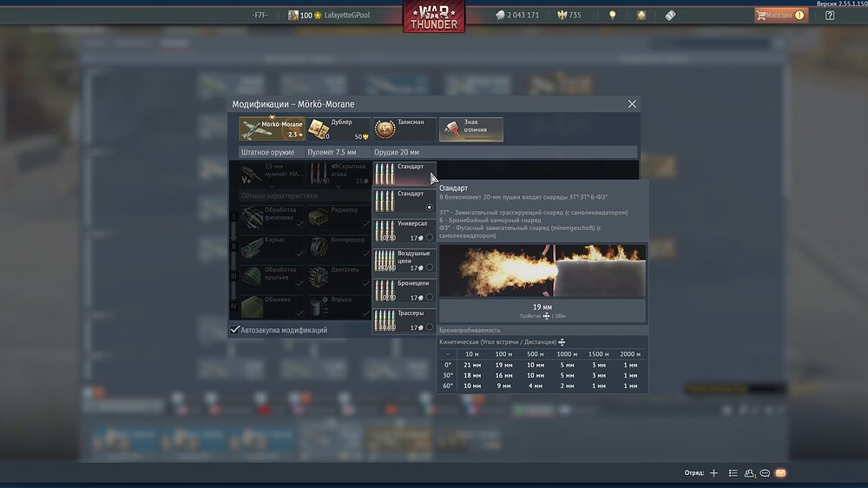Select the Каркас modification
Viewport: 868px width, 488px height.
point(272,247)
